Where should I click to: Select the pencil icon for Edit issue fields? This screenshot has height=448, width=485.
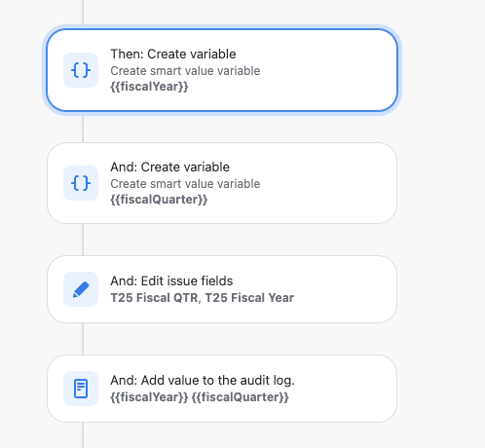tap(81, 289)
